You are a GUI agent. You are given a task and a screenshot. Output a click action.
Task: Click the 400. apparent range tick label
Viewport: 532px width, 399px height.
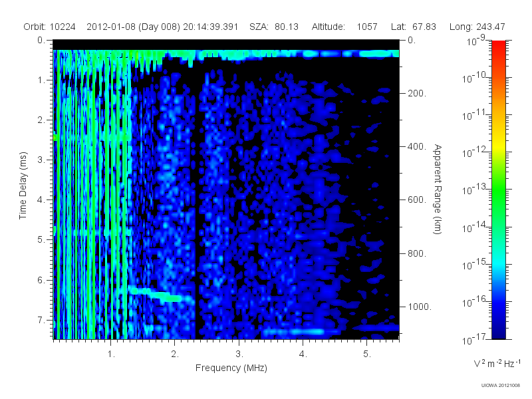pyautogui.click(x=417, y=146)
